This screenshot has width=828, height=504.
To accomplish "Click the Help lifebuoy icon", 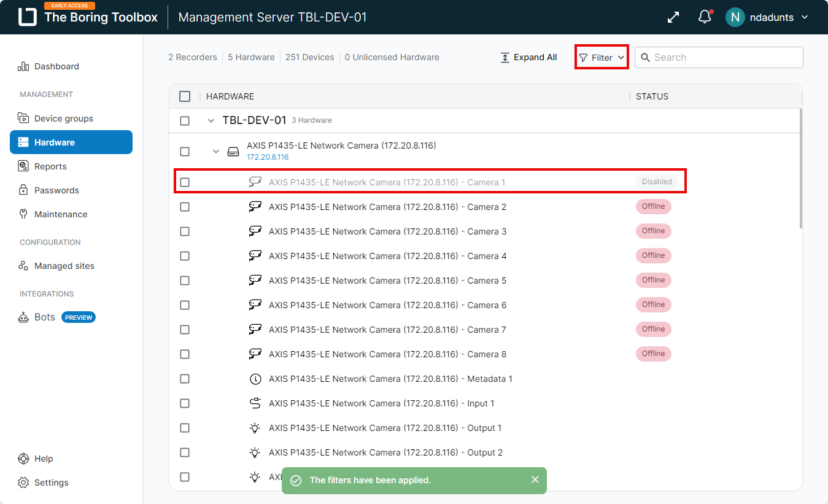I will (x=23, y=459).
